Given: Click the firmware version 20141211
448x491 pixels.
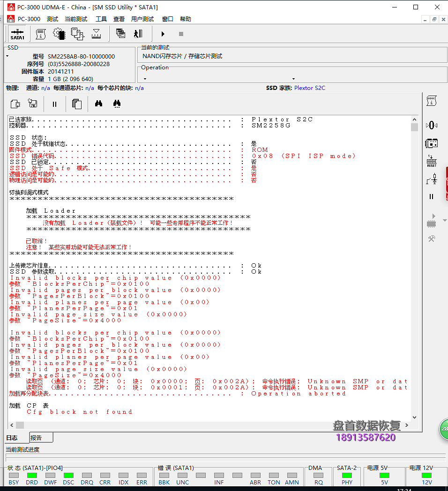Looking at the screenshot, I should point(60,71).
